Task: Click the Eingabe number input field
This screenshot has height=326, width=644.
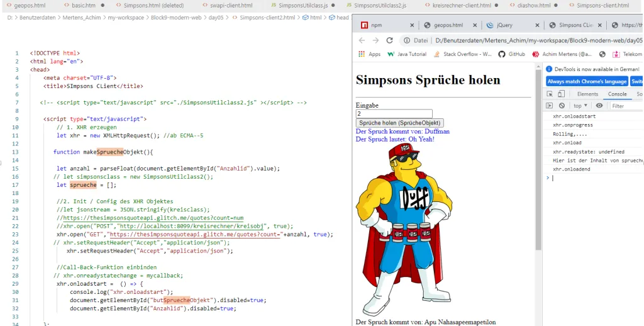Action: tap(394, 113)
